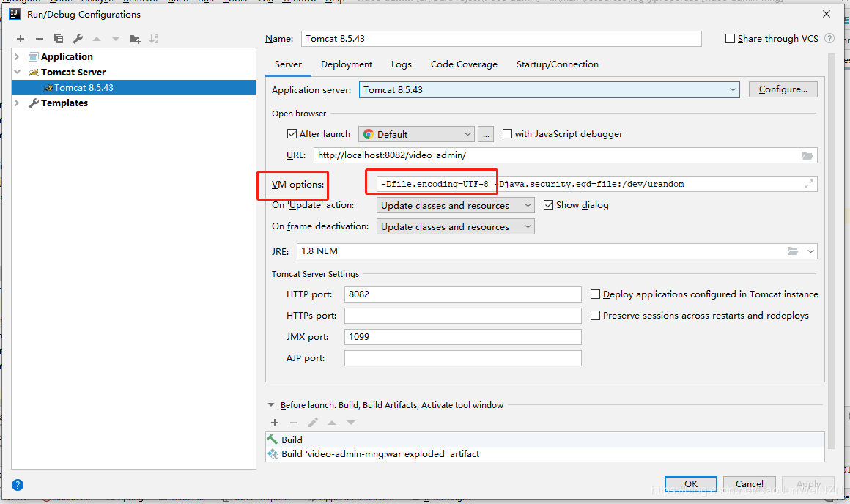The height and width of the screenshot is (504, 850).
Task: Click the Apply button
Action: pos(808,483)
